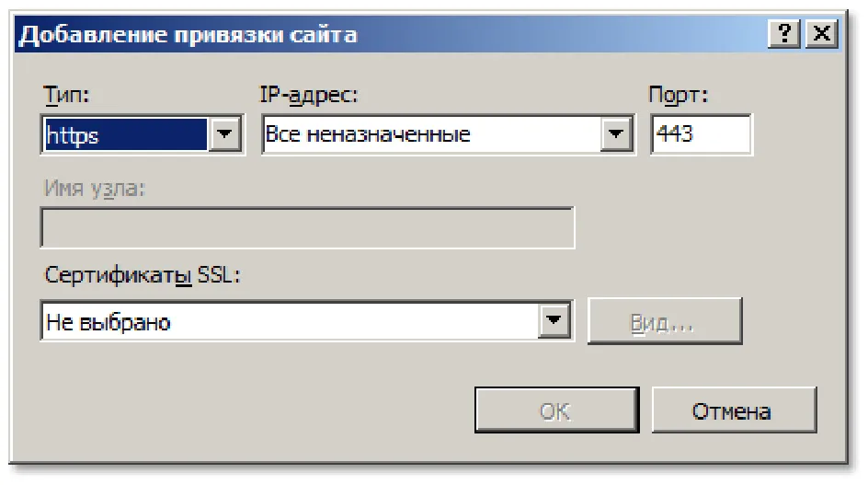This screenshot has height=485, width=868.
Task: Expand the Сертификаты SSL dropdown arrow
Action: (554, 320)
